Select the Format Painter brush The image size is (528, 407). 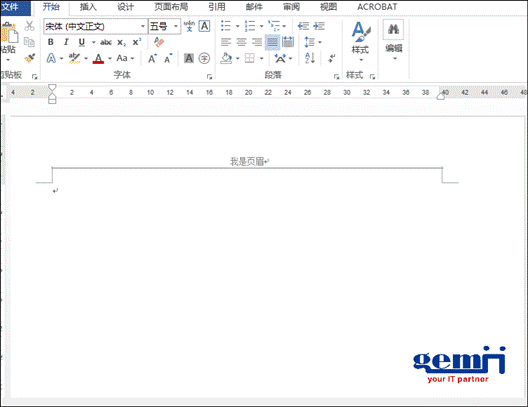(x=29, y=58)
